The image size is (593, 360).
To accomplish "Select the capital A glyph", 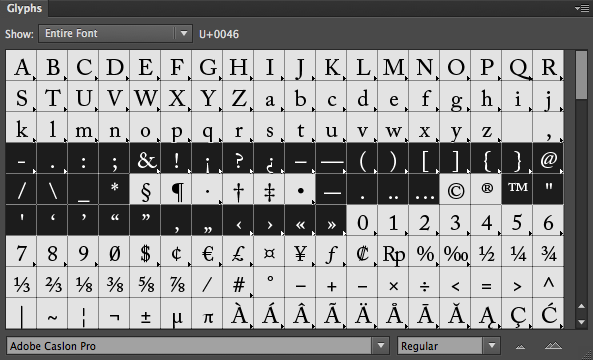I will click(x=21, y=65).
